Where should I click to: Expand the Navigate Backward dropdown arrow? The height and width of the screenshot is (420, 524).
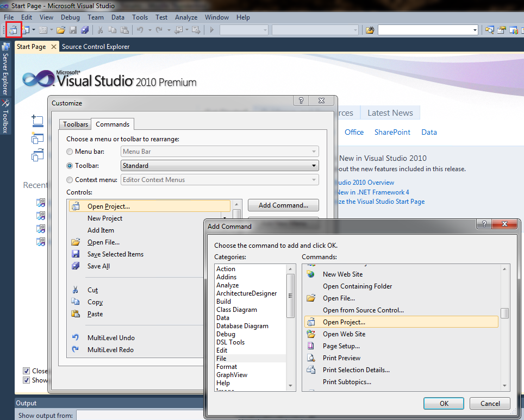(x=187, y=30)
